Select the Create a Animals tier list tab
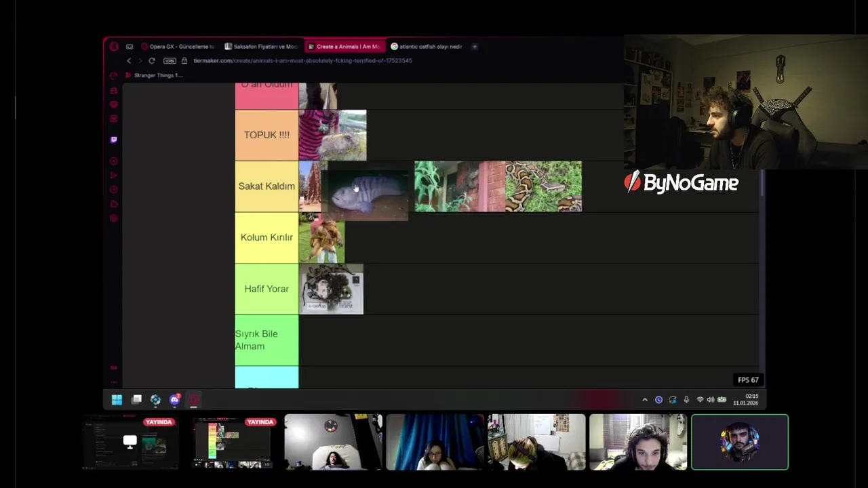 point(345,47)
